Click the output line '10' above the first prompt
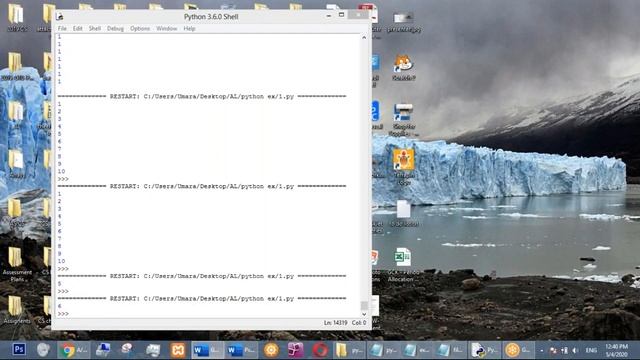Viewport: 640px width, 360px height. [61, 171]
